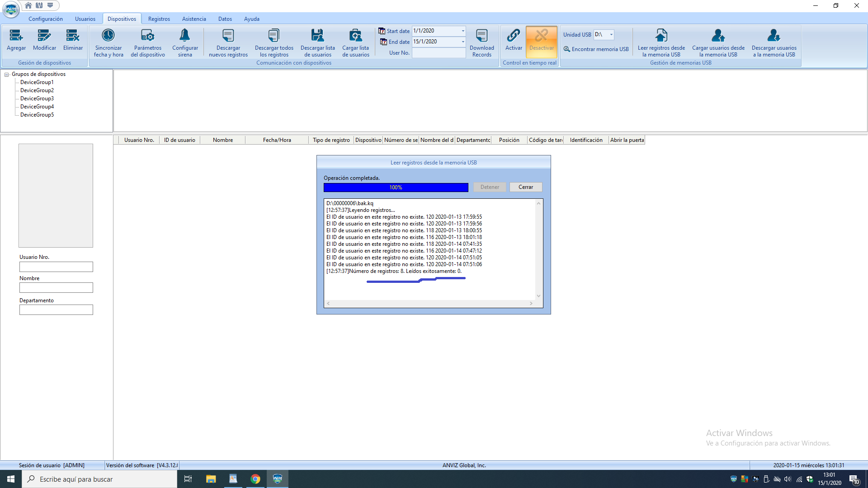868x488 pixels.
Task: Click the user photo placeholder
Action: click(56, 196)
